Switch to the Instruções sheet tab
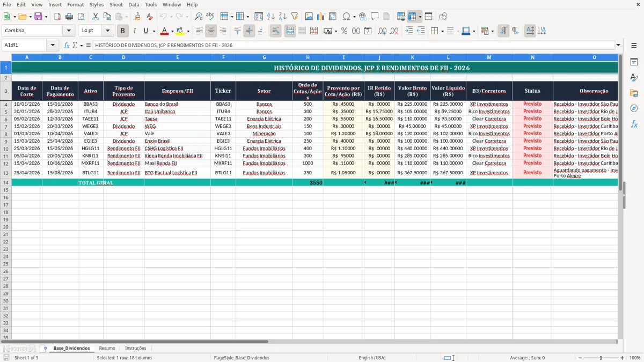Screen dimensions: 644x362 135,349
